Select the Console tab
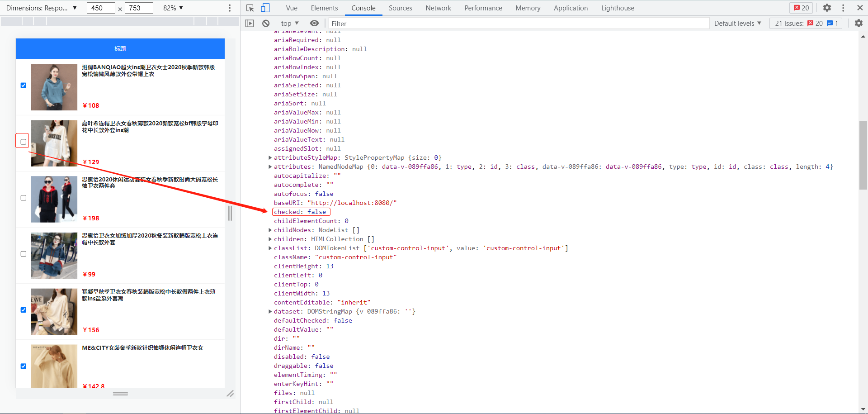Viewport: 868px width, 414px height. tap(363, 8)
